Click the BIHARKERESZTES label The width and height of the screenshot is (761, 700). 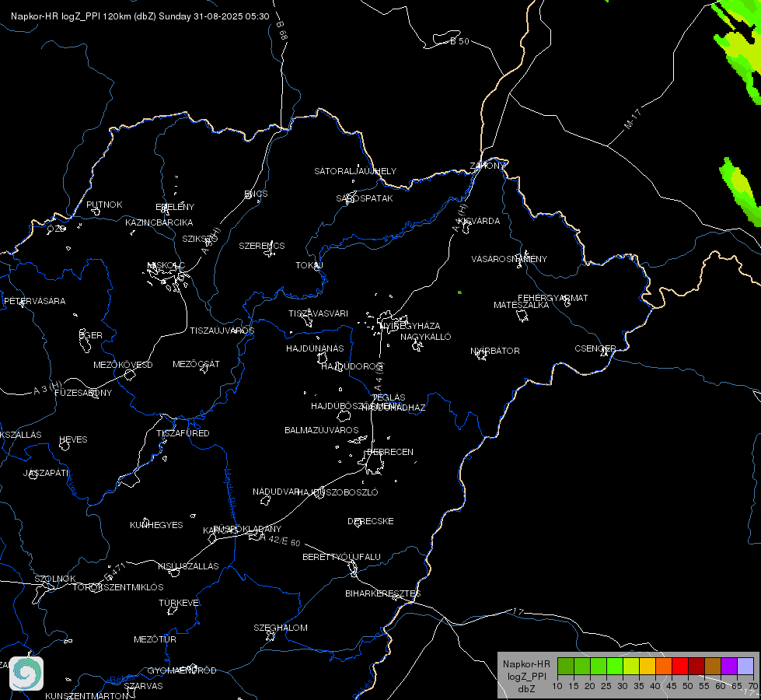pyautogui.click(x=383, y=593)
